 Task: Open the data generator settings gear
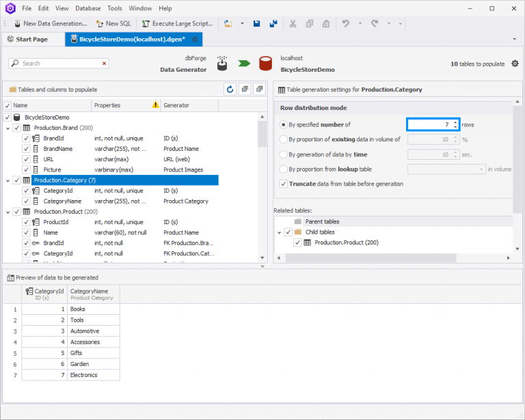tap(515, 64)
